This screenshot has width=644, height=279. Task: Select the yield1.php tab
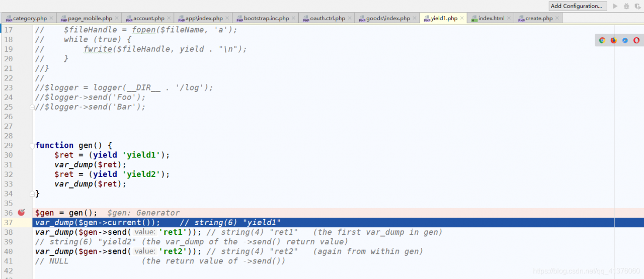[444, 18]
